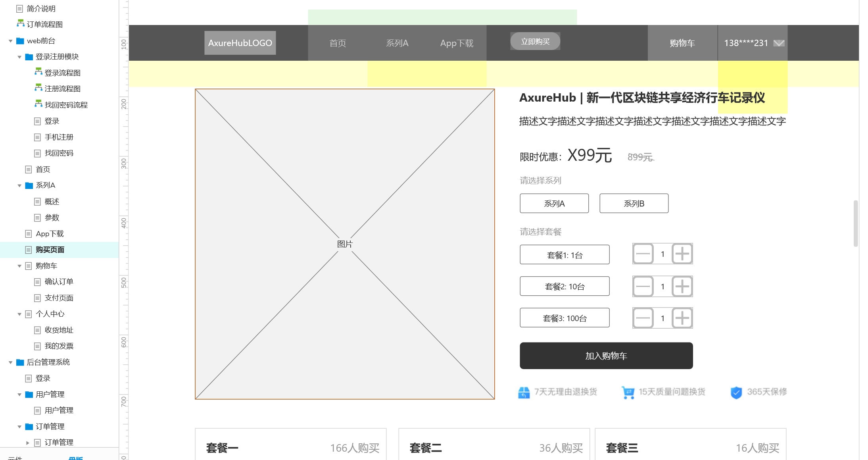Viewport: 868px width, 460px height.
Task: Collapse the 订单管理 folder
Action: tap(19, 427)
